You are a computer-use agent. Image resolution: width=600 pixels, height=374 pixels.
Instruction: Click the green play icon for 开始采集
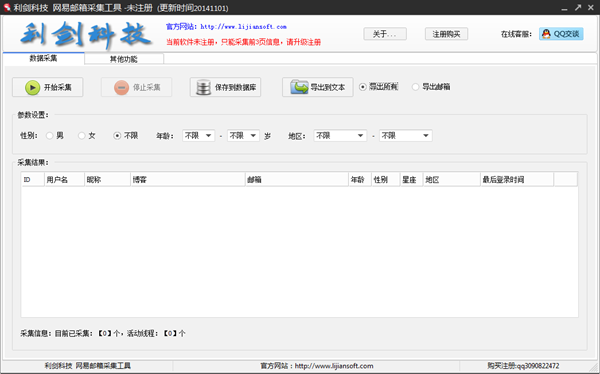click(x=33, y=87)
